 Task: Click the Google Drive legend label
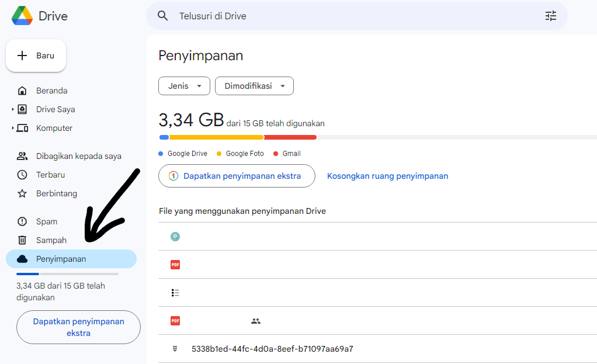point(188,154)
